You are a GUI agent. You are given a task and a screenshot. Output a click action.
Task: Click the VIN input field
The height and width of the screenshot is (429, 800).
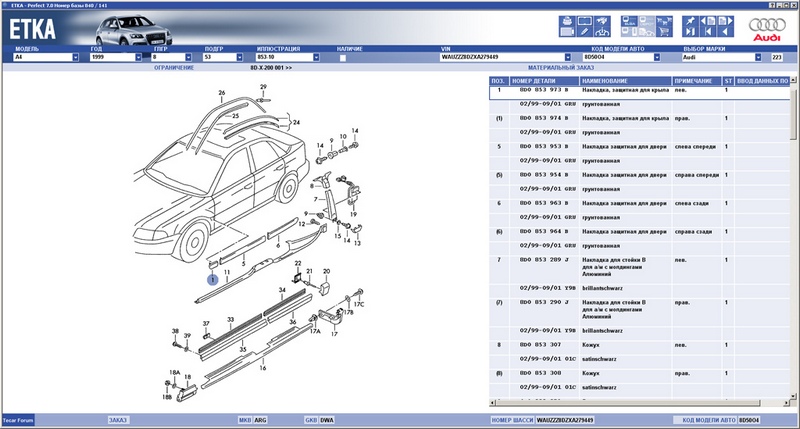pos(502,57)
